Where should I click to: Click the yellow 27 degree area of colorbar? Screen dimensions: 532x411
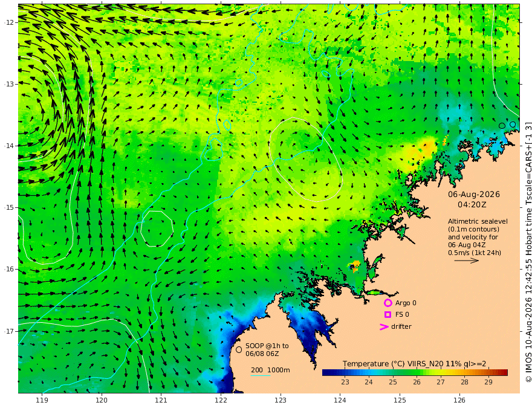(x=440, y=373)
